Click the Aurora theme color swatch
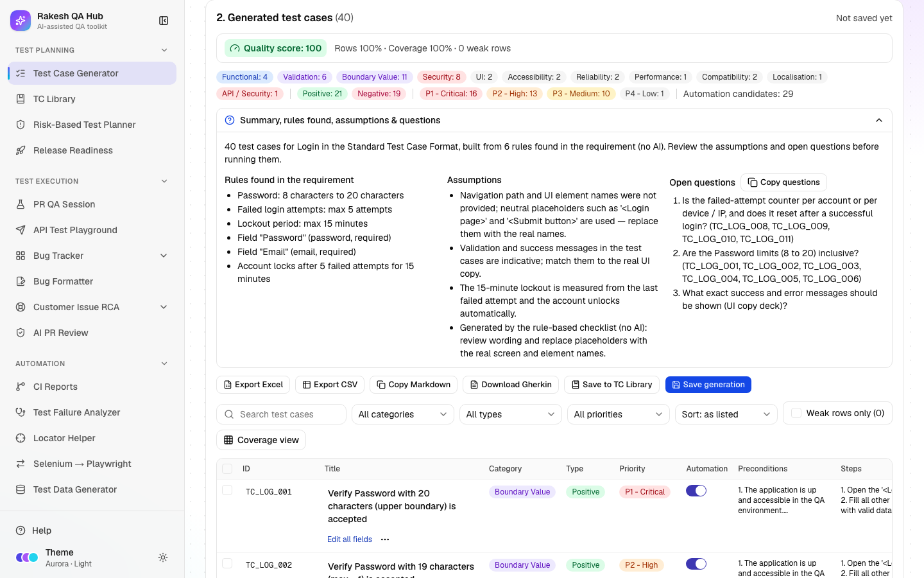 (27, 557)
